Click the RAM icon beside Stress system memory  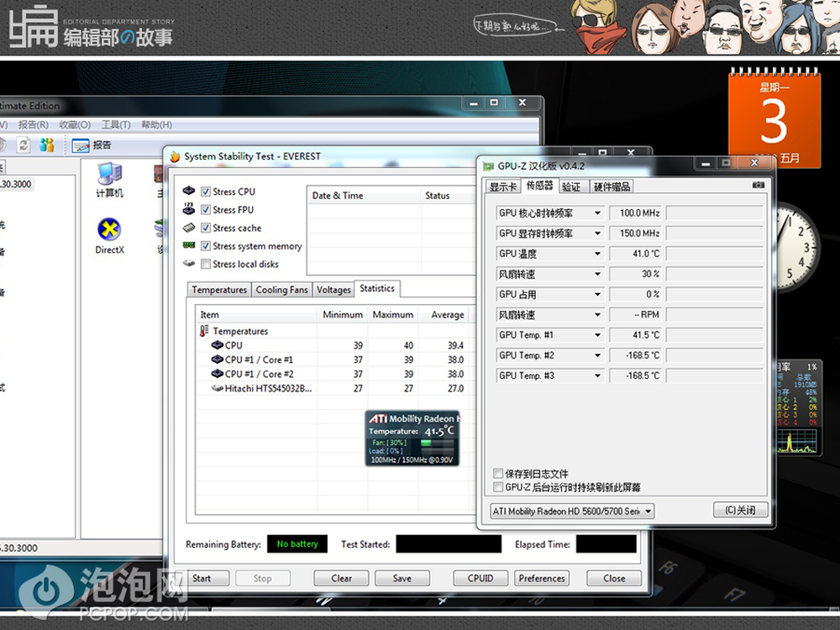pyautogui.click(x=188, y=245)
